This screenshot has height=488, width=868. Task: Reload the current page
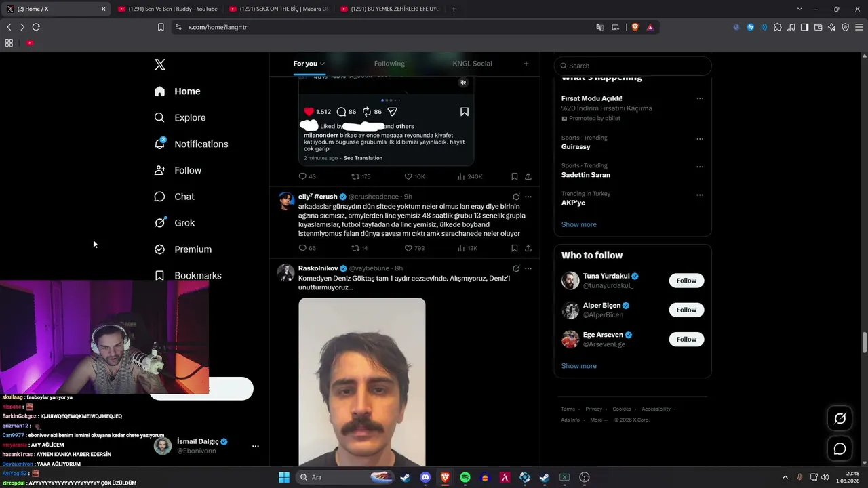(x=36, y=27)
